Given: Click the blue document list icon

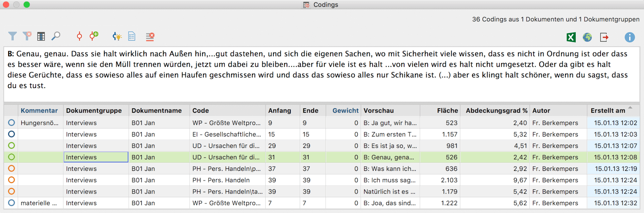Looking at the screenshot, I should tap(132, 36).
